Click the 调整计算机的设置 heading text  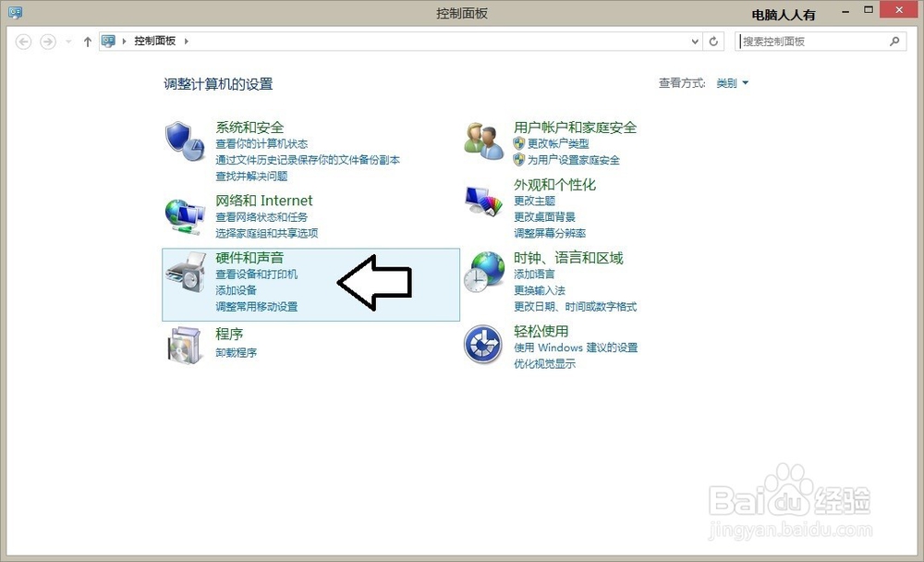coord(218,84)
